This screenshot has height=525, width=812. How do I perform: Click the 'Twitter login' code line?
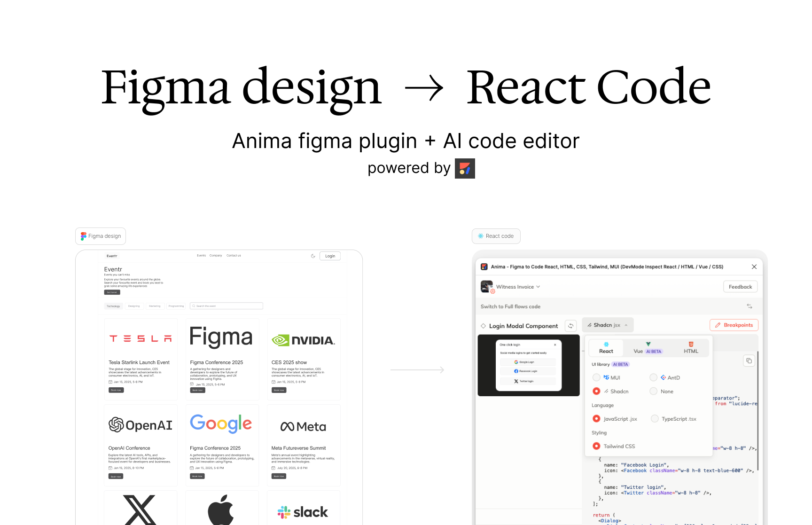click(635, 487)
